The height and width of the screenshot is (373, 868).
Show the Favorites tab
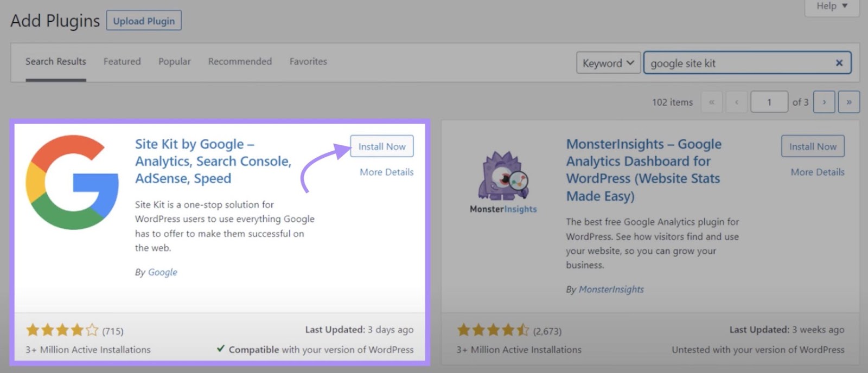coord(308,61)
